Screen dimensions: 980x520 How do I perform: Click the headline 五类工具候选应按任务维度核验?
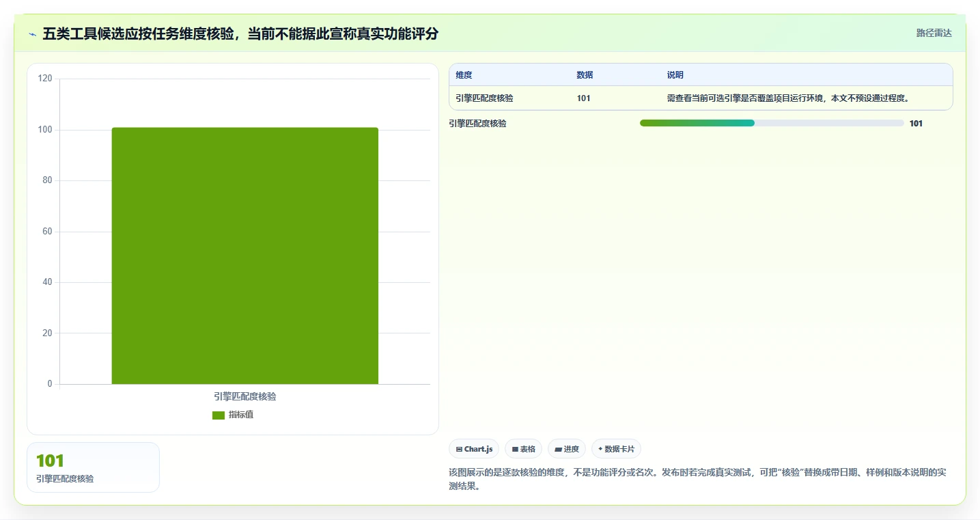[240, 33]
